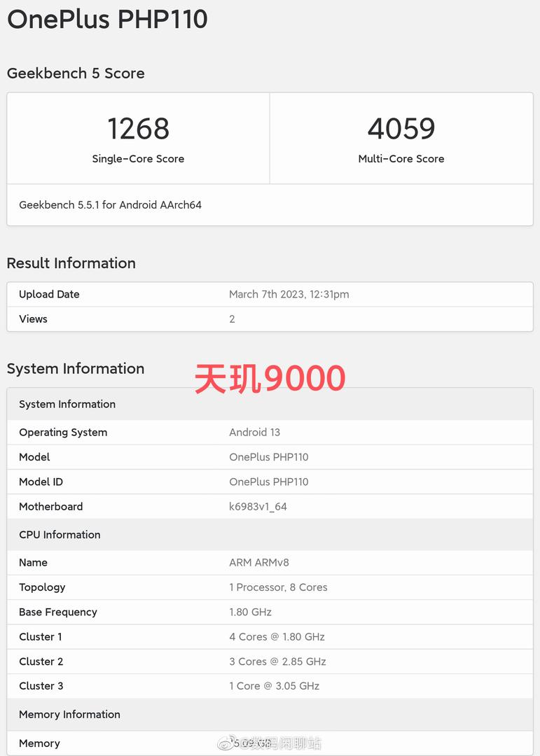The height and width of the screenshot is (756, 540).
Task: Click the Cluster 3 value 1 Core @ 3.05 GHz
Action: pos(274,686)
